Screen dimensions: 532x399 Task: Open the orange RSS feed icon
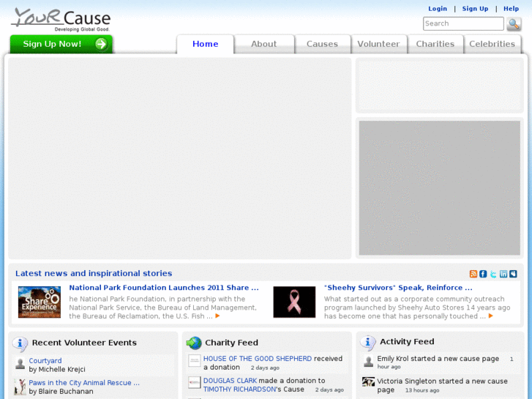click(x=473, y=274)
